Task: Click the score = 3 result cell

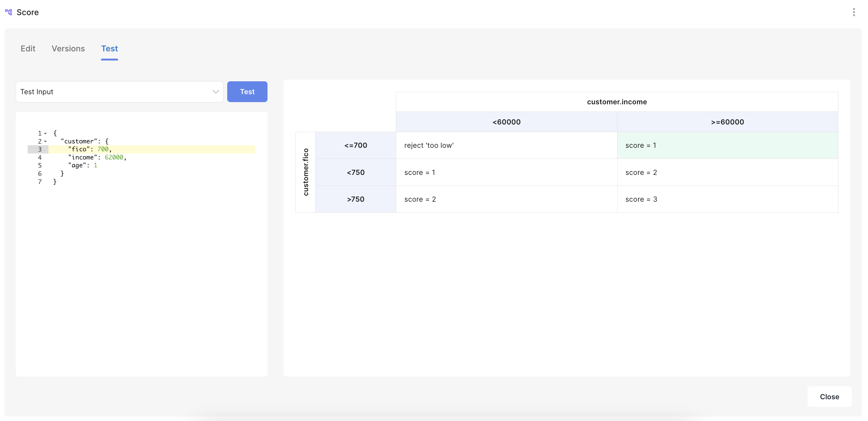Action: tap(727, 199)
